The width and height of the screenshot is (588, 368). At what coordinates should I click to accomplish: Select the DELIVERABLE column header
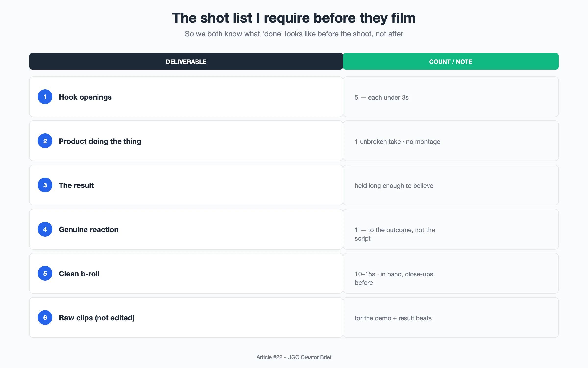[x=186, y=61]
